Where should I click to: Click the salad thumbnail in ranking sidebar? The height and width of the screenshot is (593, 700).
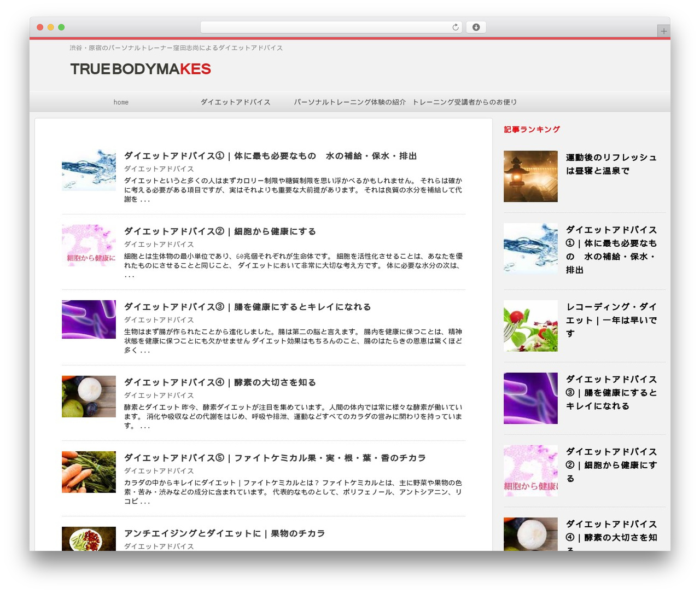tap(530, 326)
